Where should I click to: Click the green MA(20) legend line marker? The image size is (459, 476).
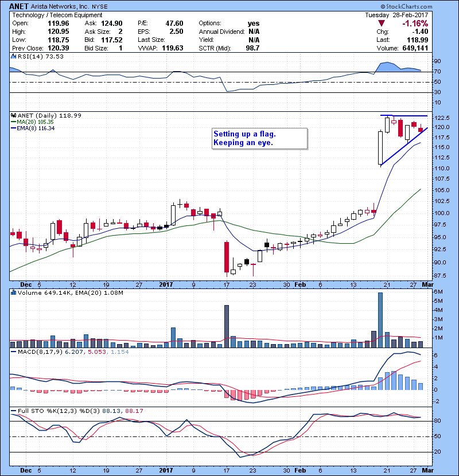(x=13, y=122)
